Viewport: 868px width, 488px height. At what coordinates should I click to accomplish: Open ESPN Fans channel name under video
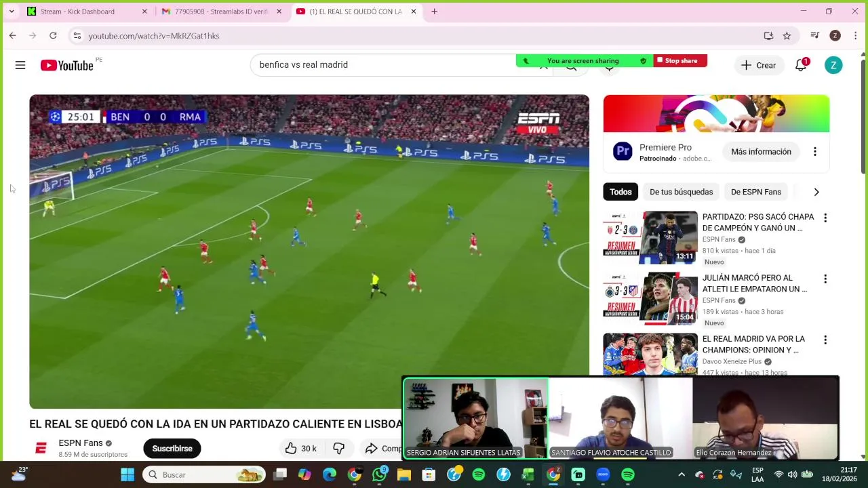click(x=81, y=443)
